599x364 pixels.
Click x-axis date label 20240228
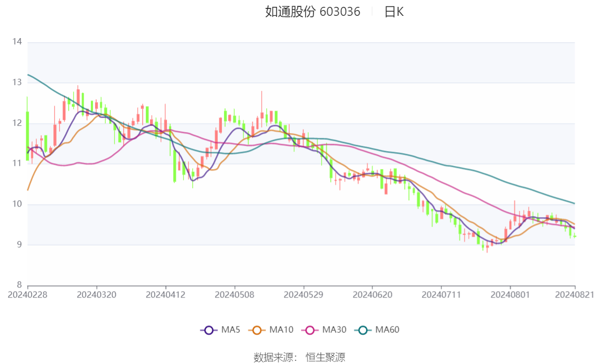pos(27,295)
